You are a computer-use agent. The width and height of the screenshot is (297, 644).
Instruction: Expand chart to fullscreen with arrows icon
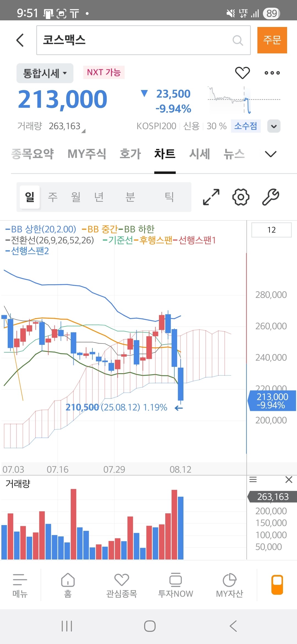(x=211, y=197)
